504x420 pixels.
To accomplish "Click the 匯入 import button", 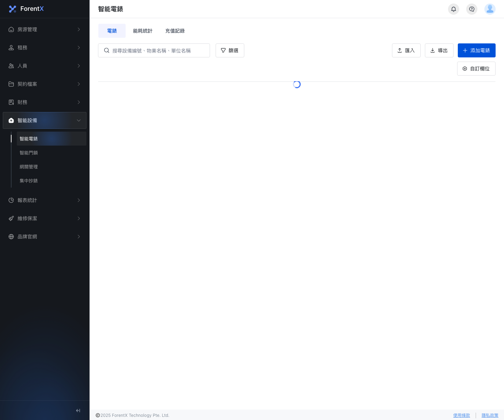I will pyautogui.click(x=406, y=50).
